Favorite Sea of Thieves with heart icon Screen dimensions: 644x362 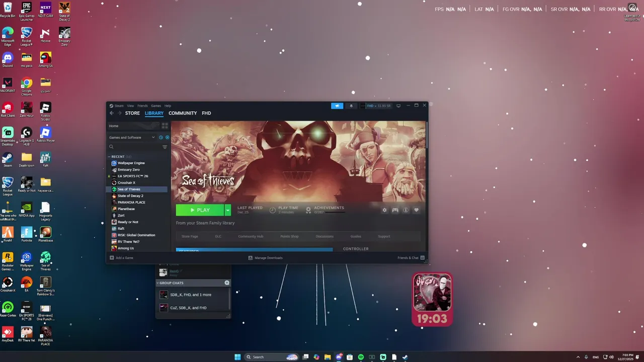point(416,210)
